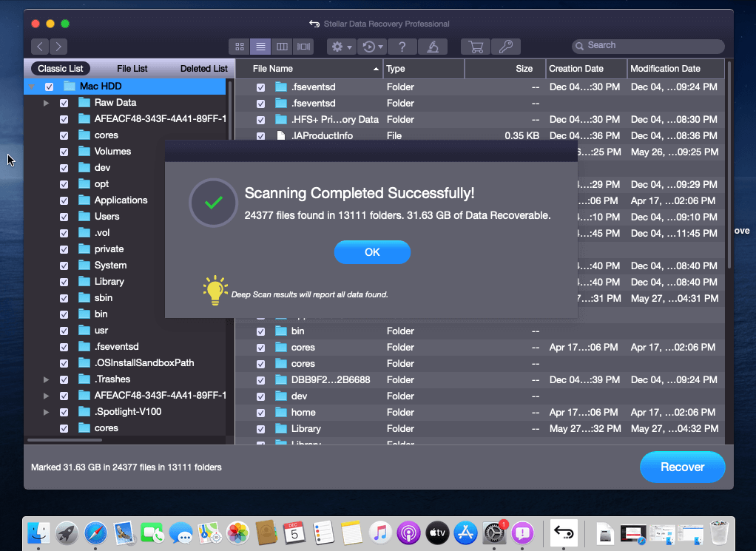Open the resume recovery clock menu
This screenshot has height=551, width=756.
(x=373, y=47)
